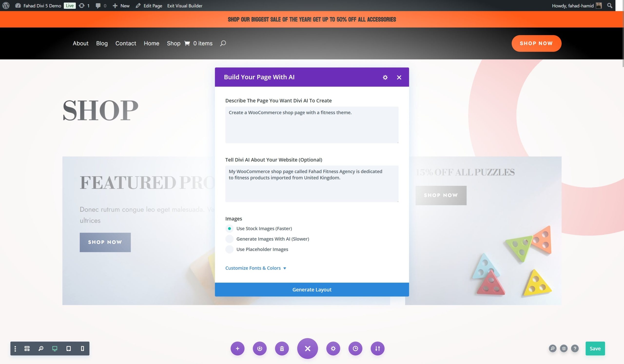Enable Use Placeholder Images option
The width and height of the screenshot is (624, 364).
(x=229, y=249)
